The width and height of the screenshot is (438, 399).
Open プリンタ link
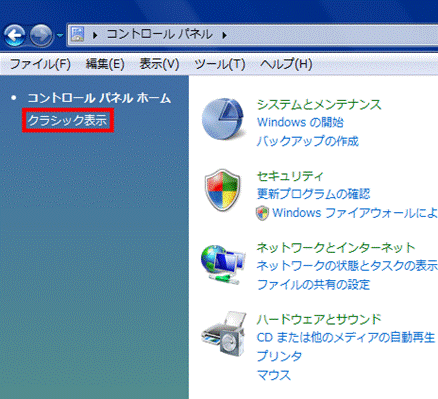(x=279, y=356)
